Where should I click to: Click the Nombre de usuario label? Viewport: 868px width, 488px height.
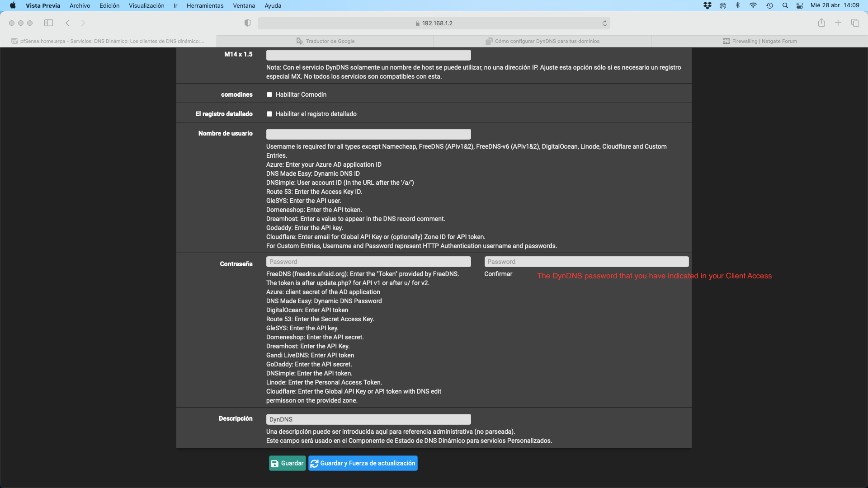click(x=225, y=133)
